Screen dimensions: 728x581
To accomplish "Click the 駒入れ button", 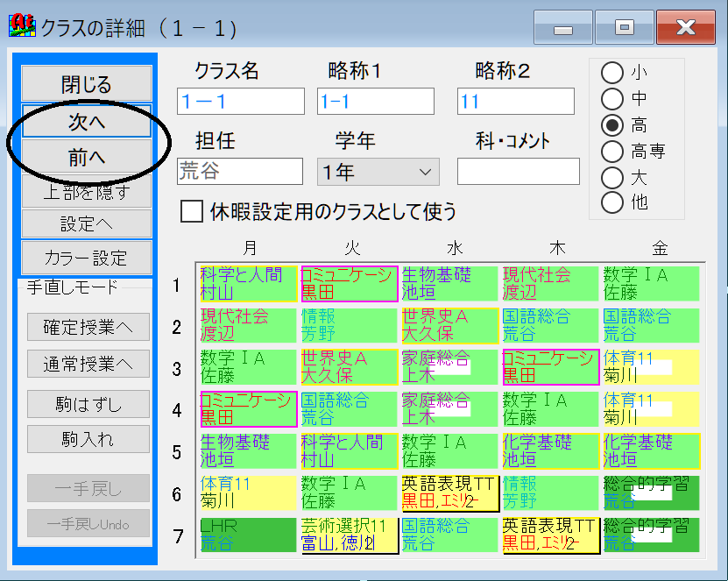I will pos(88,439).
